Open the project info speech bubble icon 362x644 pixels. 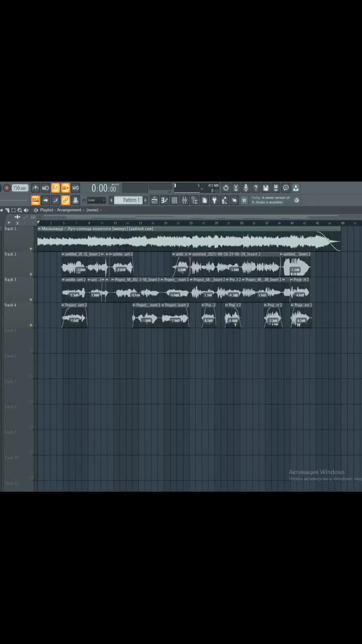point(286,188)
